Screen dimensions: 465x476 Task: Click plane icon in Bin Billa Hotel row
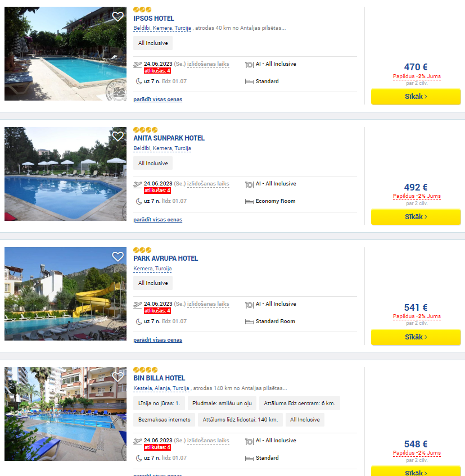coord(138,441)
